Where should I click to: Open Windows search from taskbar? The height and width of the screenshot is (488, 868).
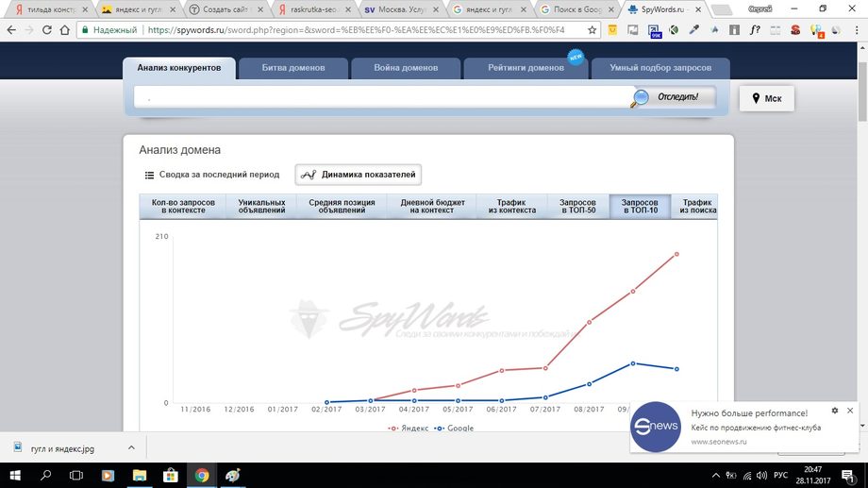[x=46, y=476]
